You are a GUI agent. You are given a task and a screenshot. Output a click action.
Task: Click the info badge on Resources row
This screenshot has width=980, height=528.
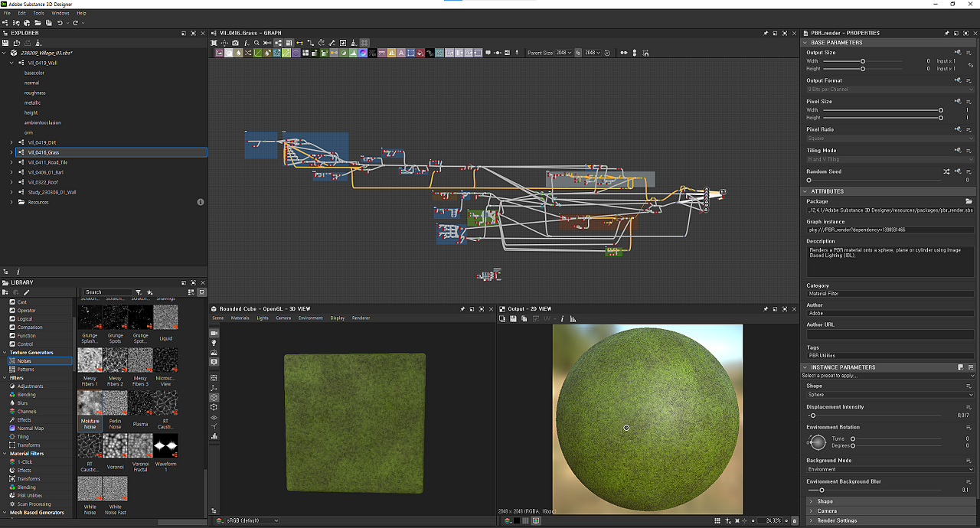(x=201, y=202)
